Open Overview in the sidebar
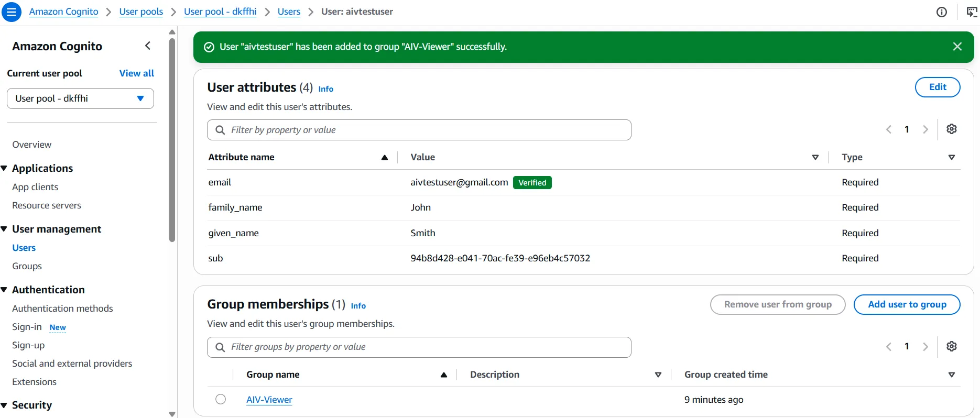Image resolution: width=980 pixels, height=418 pixels. coord(32,145)
